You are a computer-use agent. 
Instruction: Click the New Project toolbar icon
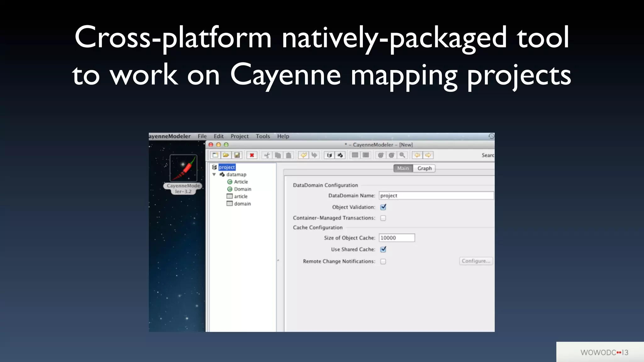click(x=215, y=155)
